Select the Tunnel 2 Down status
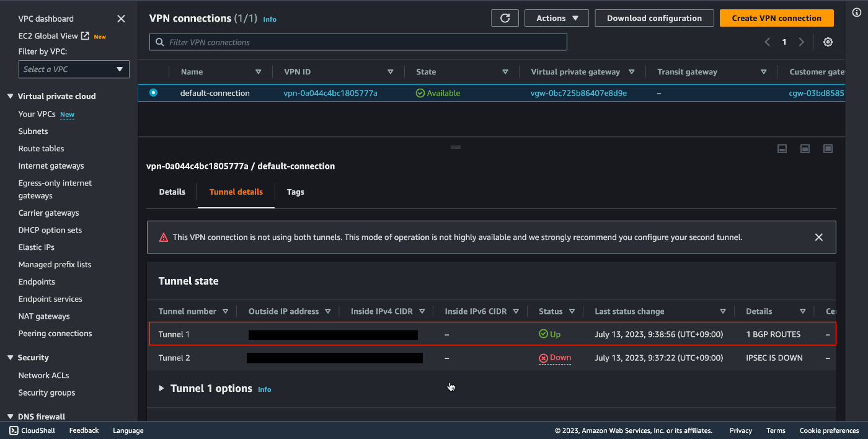The height and width of the screenshot is (439, 868). (x=555, y=358)
